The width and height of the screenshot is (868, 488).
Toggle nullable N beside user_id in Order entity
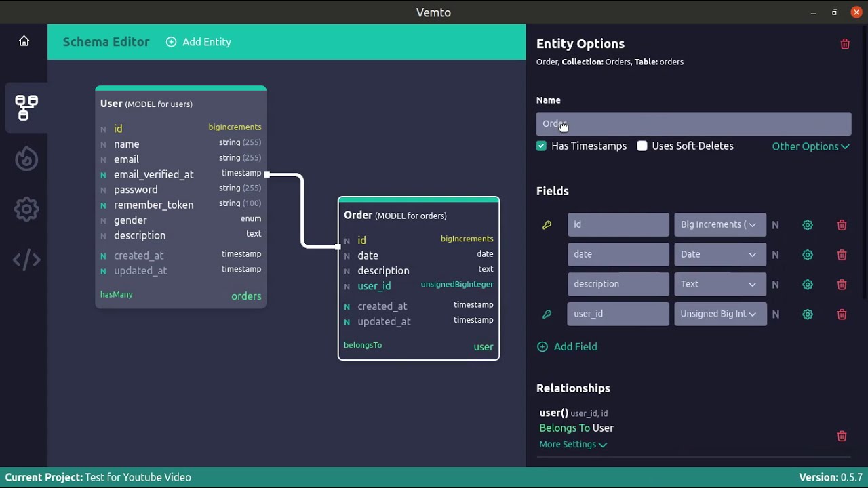(347, 287)
